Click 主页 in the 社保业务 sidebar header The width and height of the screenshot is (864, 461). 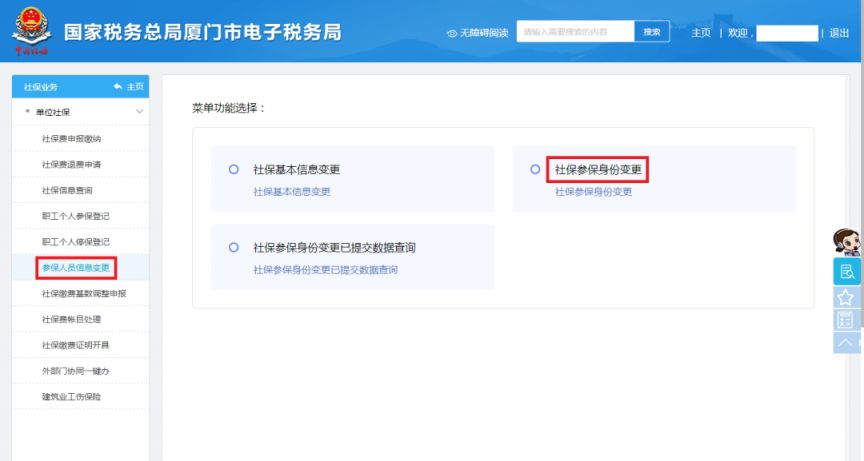(x=135, y=86)
